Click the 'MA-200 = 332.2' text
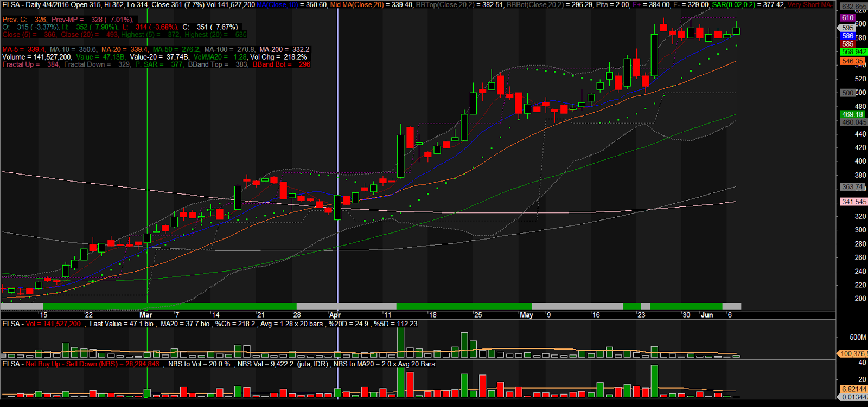The height and width of the screenshot is (407, 868). (284, 49)
